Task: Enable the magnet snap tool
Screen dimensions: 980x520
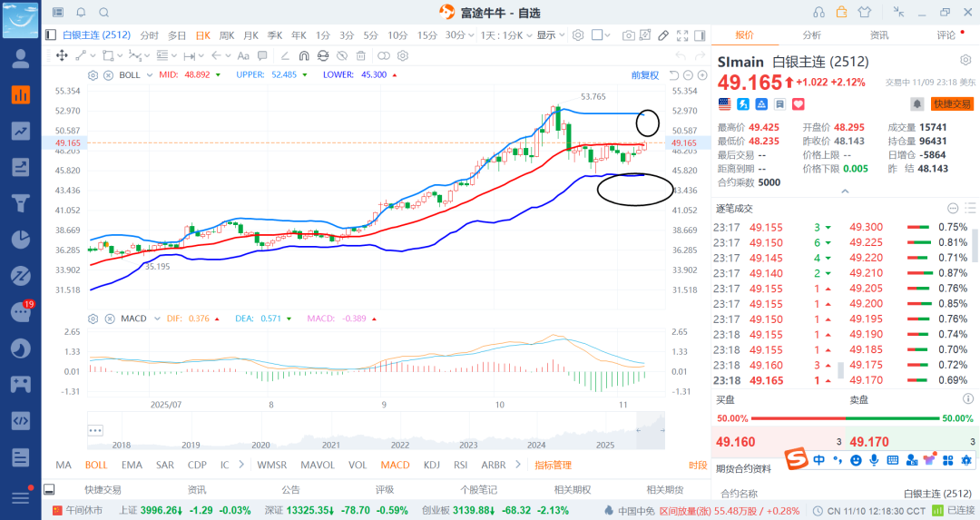Action: tap(304, 55)
